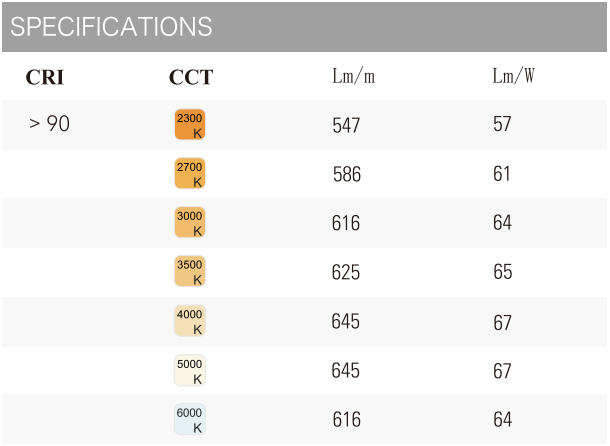
Task: Click the "> 90" CRI value
Action: [x=49, y=125]
